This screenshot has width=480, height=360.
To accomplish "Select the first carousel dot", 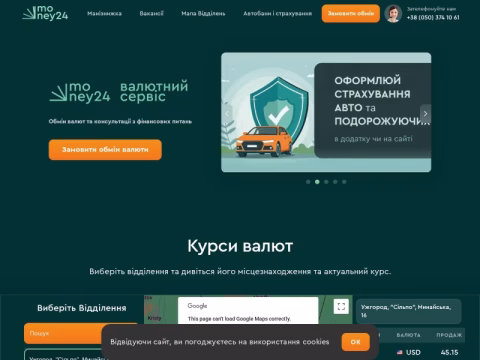I will 308,182.
